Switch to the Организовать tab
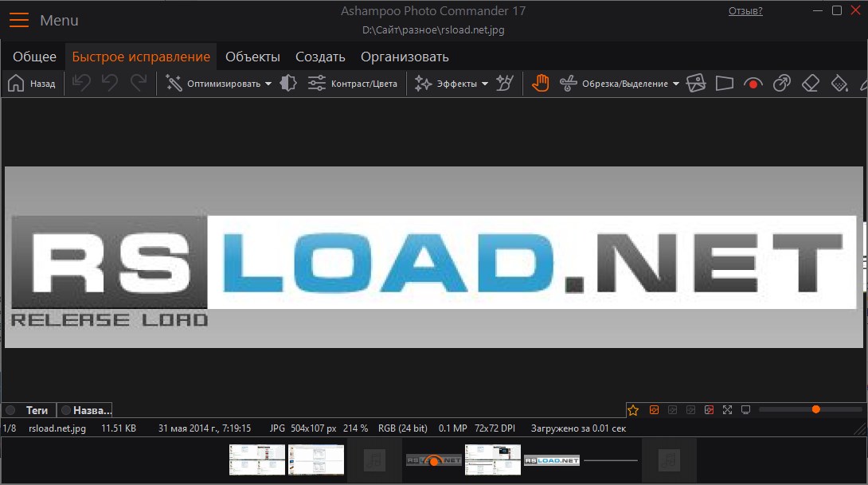The width and height of the screenshot is (868, 485). coord(405,57)
